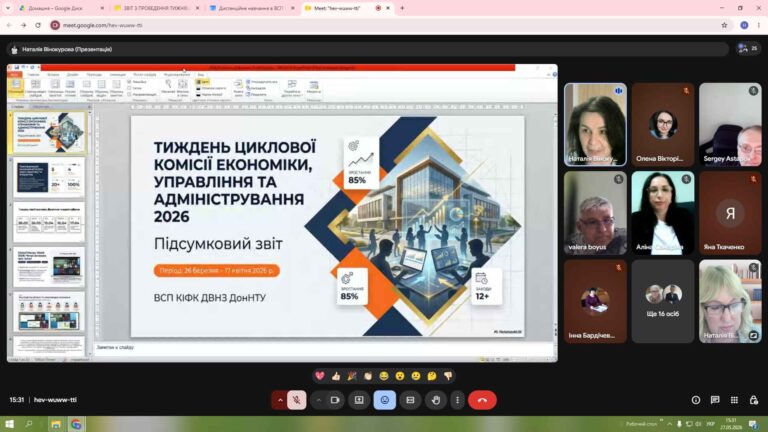Send the sad face reaction

click(x=416, y=376)
